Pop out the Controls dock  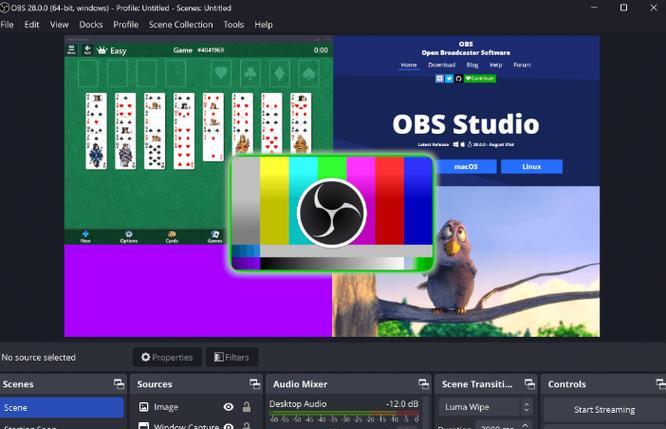(661, 384)
